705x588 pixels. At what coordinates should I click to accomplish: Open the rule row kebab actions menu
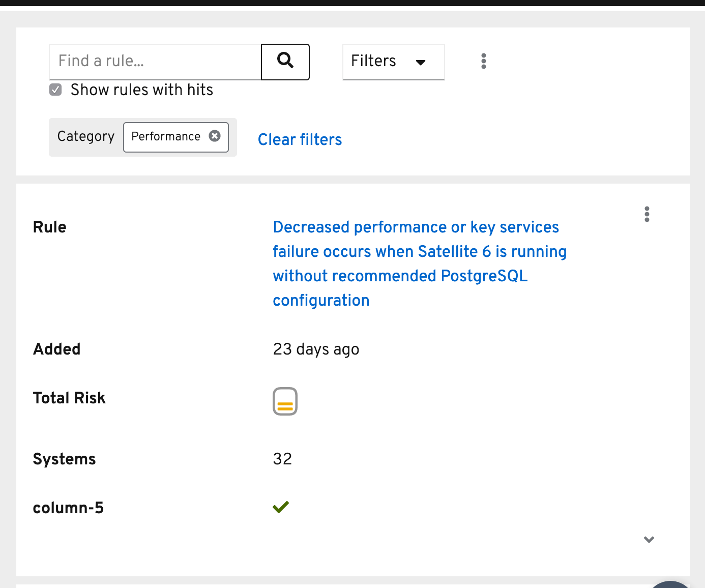point(647,214)
